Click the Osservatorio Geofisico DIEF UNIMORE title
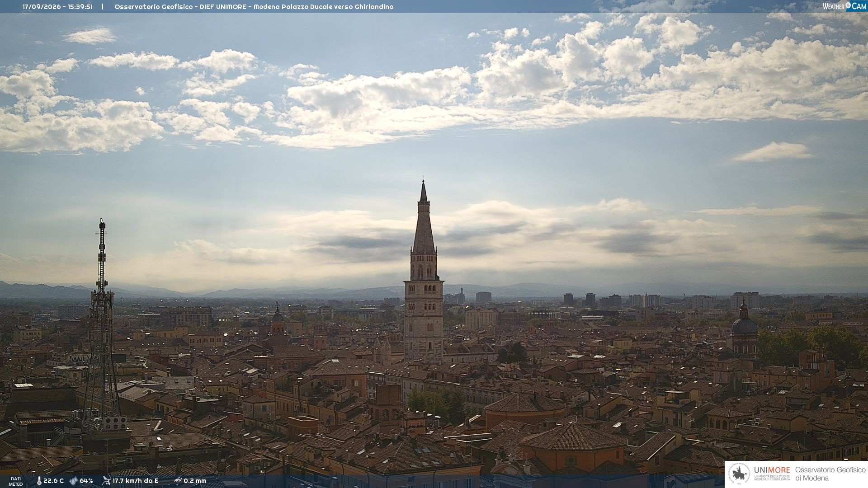Image resolution: width=868 pixels, height=488 pixels. pyautogui.click(x=180, y=7)
